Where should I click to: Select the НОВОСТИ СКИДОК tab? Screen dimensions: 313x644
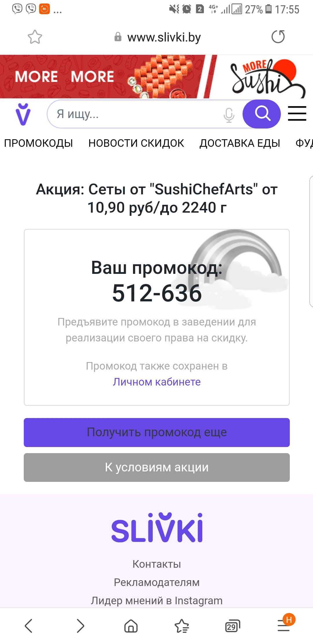[x=136, y=143]
